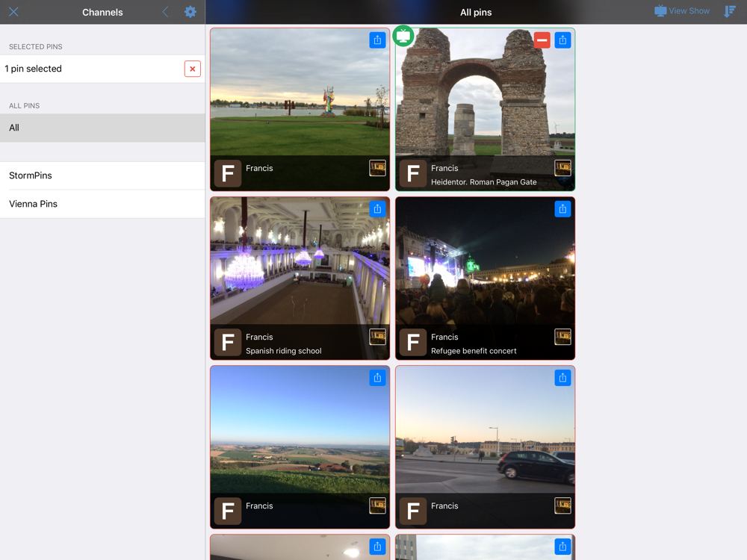Share the street with black car pin

[x=562, y=378]
